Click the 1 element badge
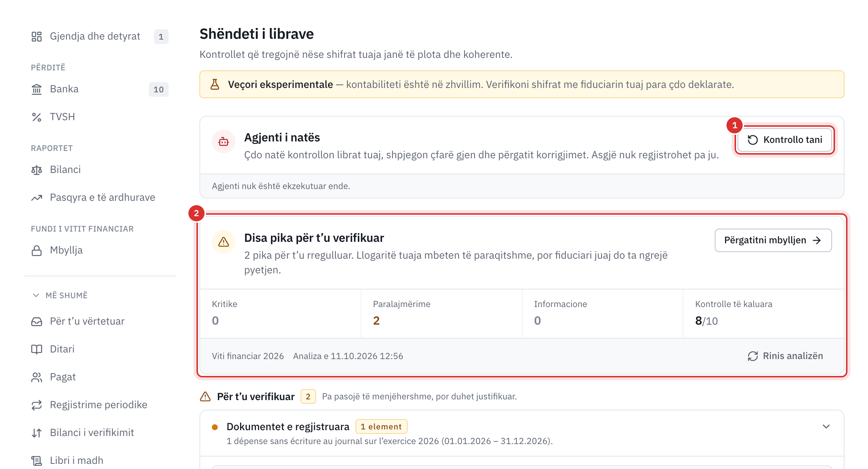This screenshot has height=469, width=868. pos(381,426)
